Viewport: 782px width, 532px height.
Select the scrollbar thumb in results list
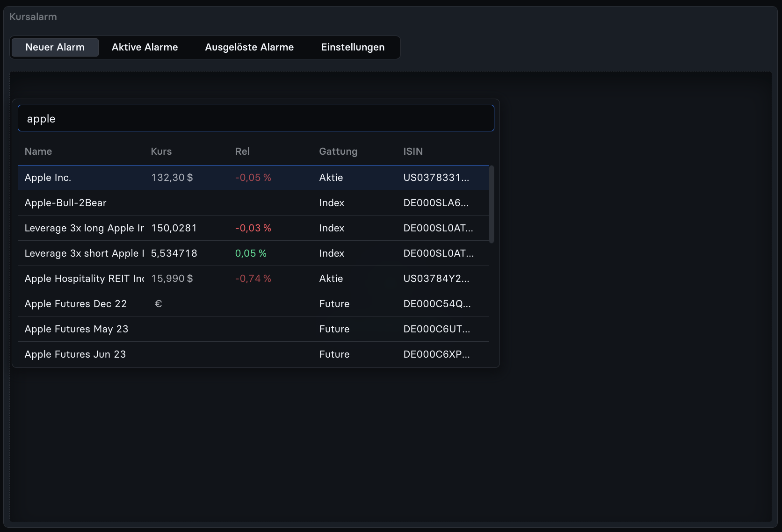(x=492, y=204)
